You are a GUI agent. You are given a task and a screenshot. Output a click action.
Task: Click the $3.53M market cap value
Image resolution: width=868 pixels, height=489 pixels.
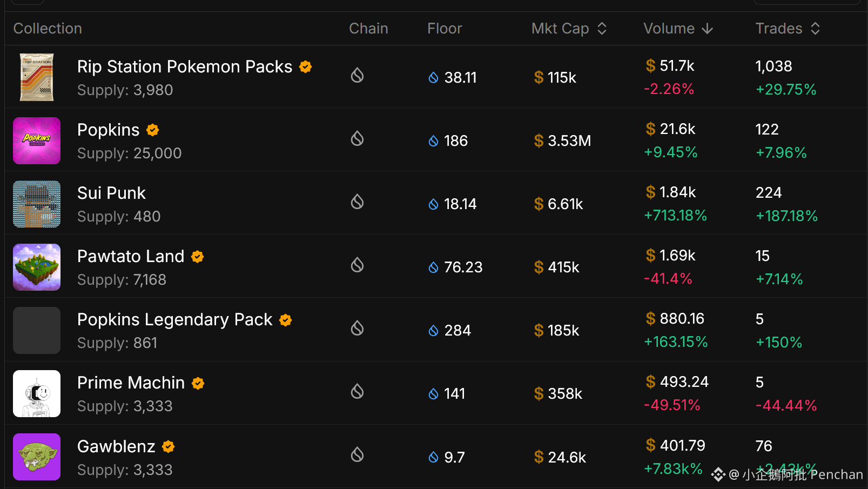(x=562, y=141)
